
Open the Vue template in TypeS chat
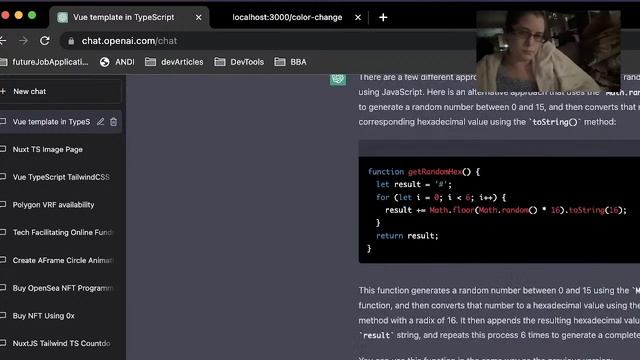point(51,122)
